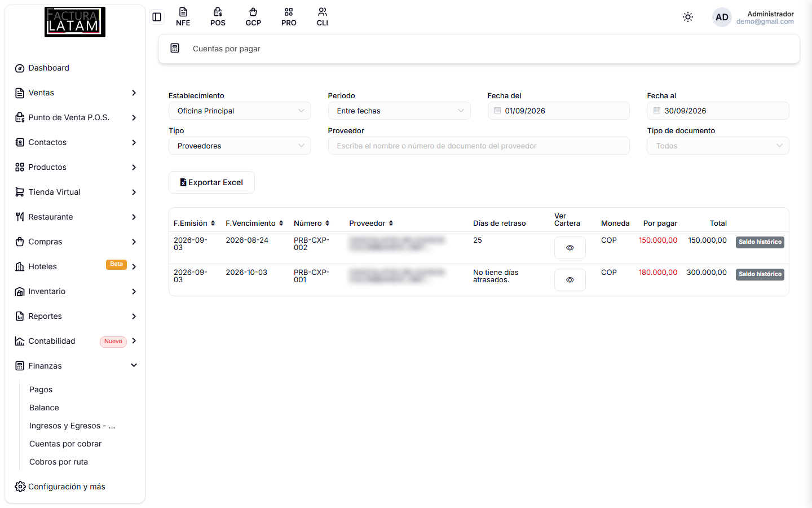Click the due date 2026-10-03
The image size is (812, 508).
(246, 273)
